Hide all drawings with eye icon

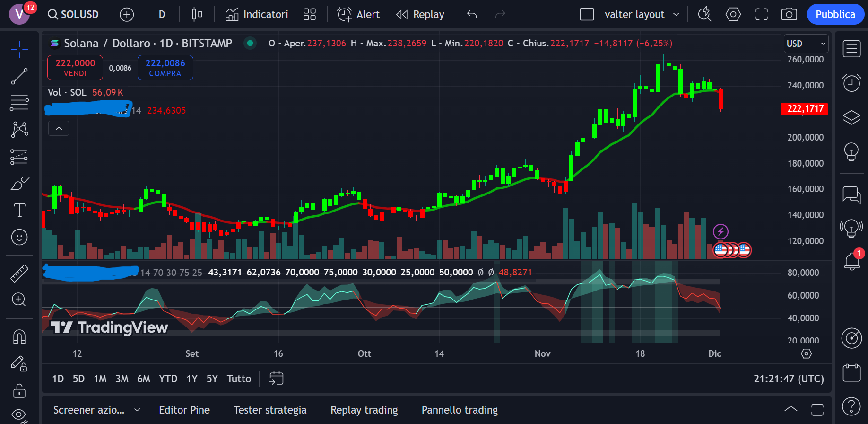[x=19, y=415]
